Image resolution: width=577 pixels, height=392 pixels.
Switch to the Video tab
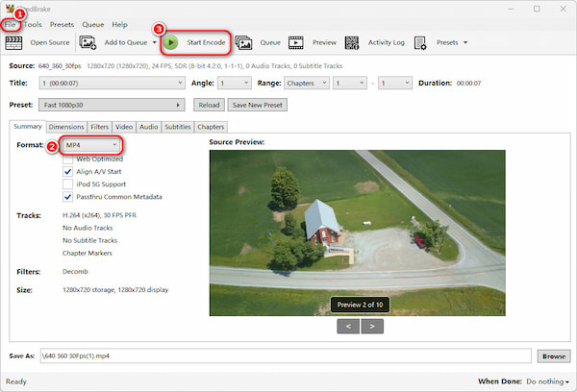(124, 126)
